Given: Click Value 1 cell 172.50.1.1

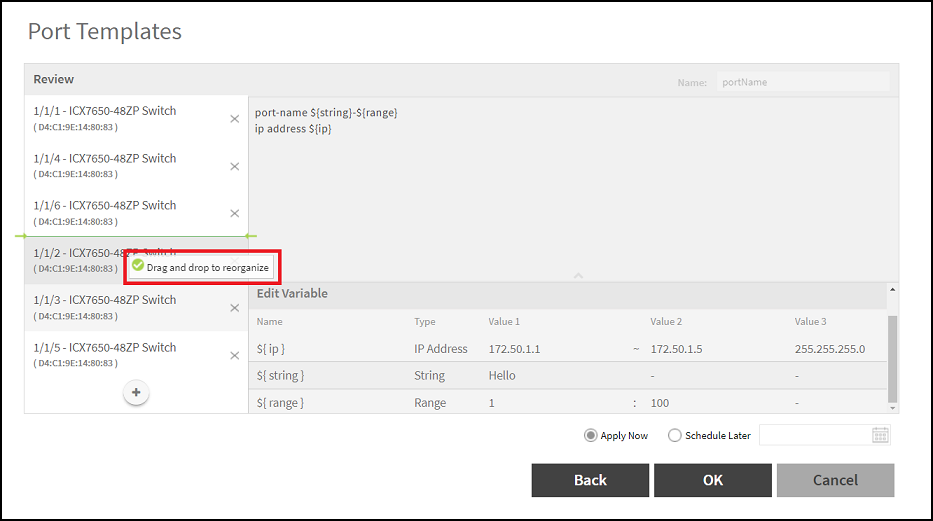Looking at the screenshot, I should [515, 349].
